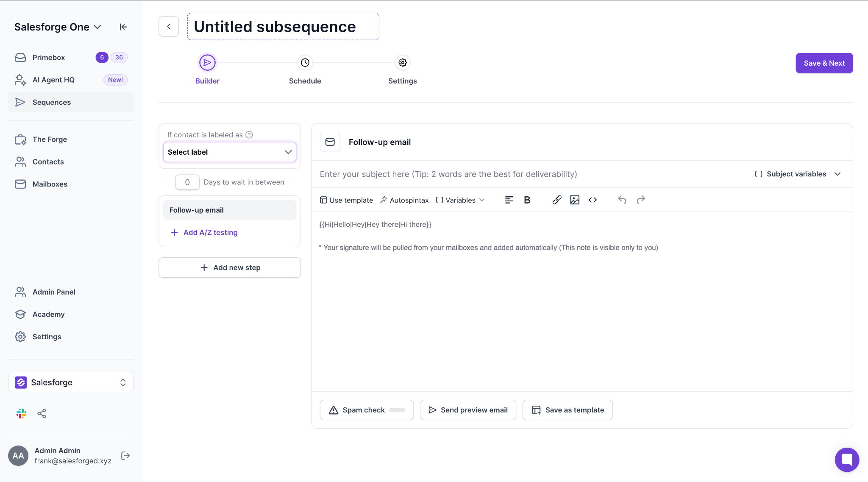The image size is (868, 482).
Task: Click the envelope icon beside Follow-up email
Action: pos(330,142)
